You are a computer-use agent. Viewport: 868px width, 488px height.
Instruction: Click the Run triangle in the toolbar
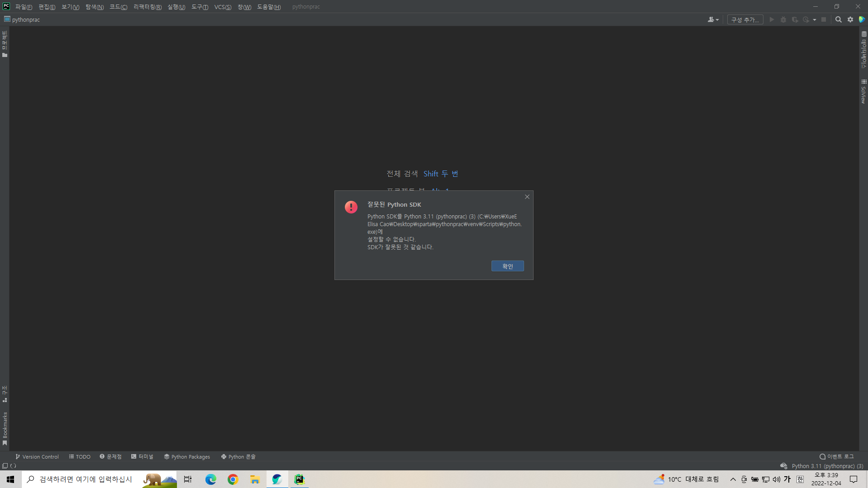[x=772, y=19]
